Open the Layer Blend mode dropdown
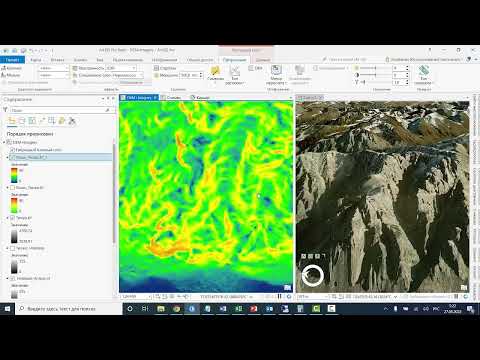Viewport: 480px width, 360px height. [141, 75]
